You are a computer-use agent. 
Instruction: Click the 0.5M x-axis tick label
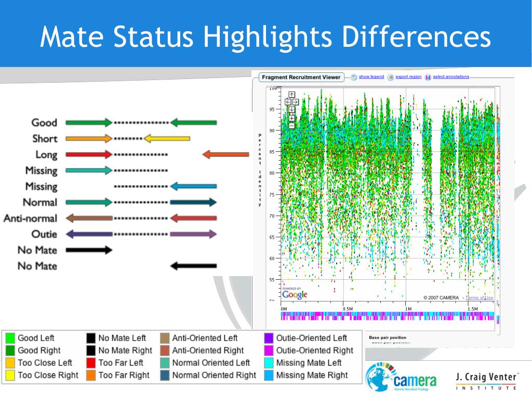pos(348,309)
